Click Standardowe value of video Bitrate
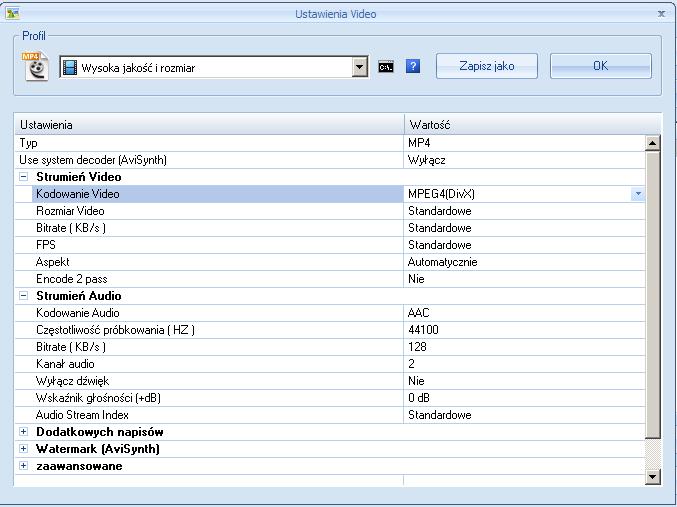This screenshot has width=677, height=507. (x=440, y=228)
